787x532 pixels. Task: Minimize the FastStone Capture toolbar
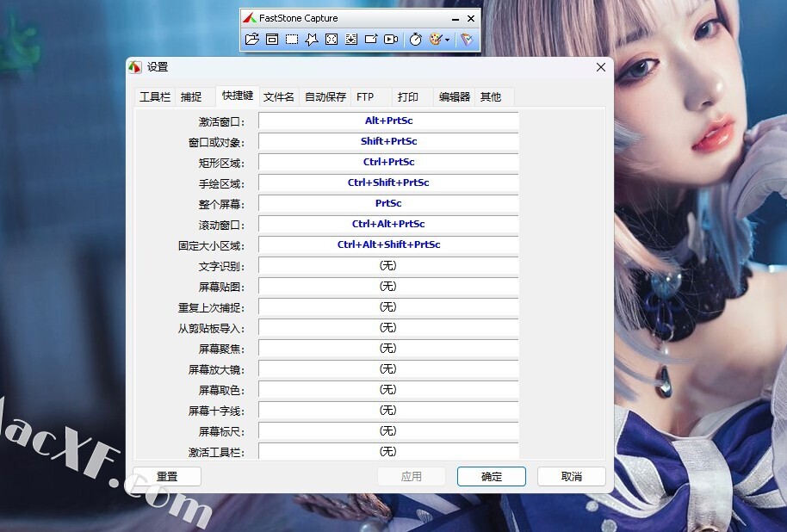455,19
